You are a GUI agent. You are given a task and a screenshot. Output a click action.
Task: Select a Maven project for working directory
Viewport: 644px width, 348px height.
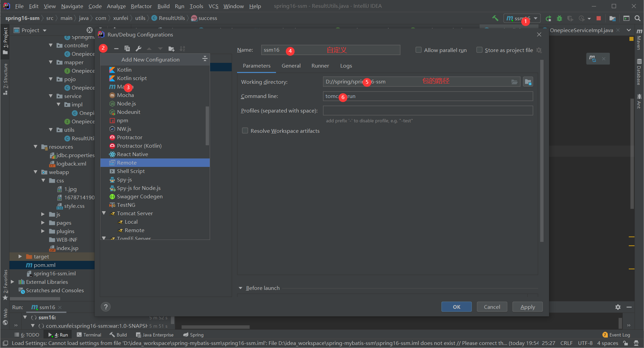click(528, 82)
